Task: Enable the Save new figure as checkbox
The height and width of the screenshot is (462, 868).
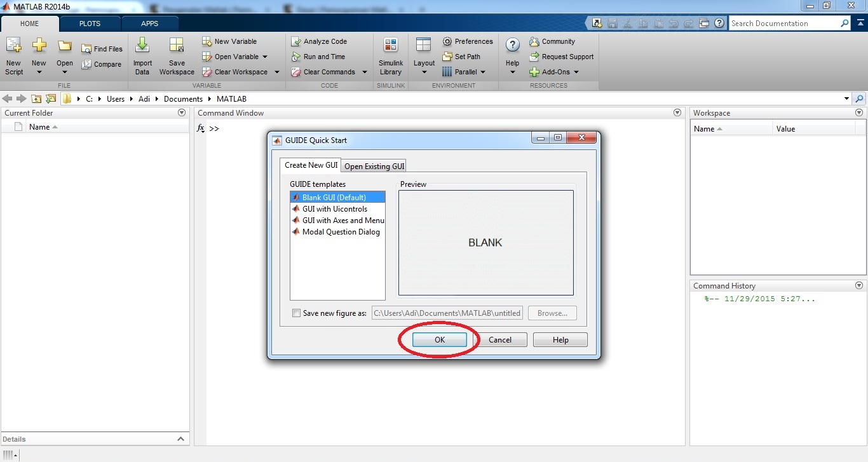Action: click(296, 313)
